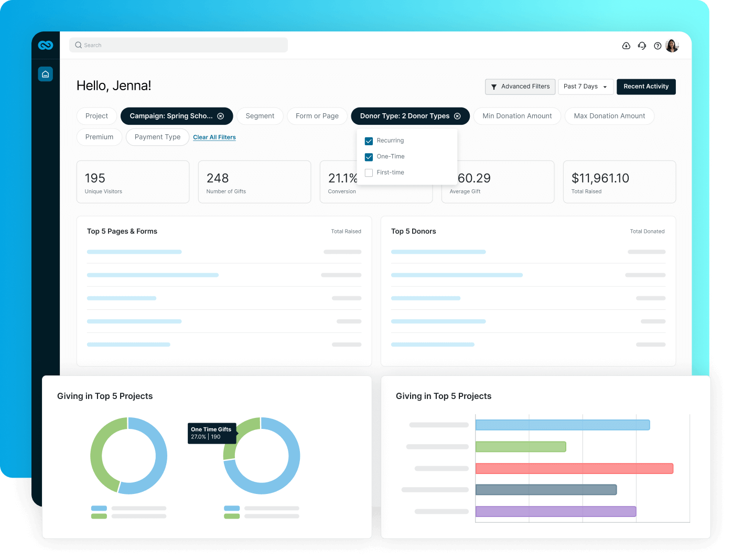Click the infinity logo in the sidebar
Viewport: 732px width, 560px height.
click(x=46, y=46)
